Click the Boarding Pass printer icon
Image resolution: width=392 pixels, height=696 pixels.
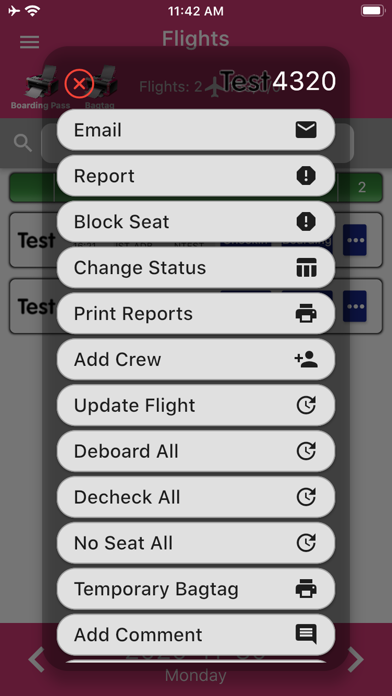41,83
